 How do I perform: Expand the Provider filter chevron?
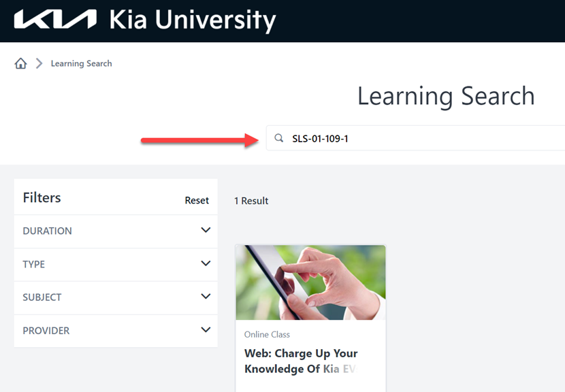(206, 329)
